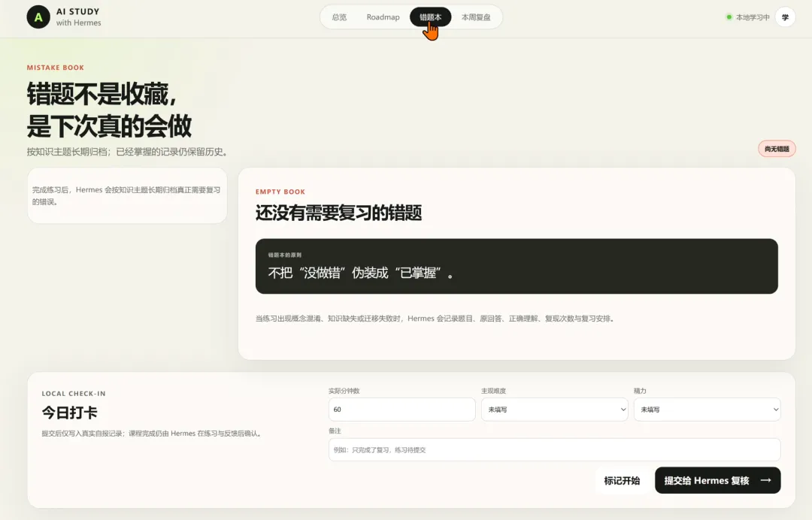Image resolution: width=812 pixels, height=520 pixels.
Task: Click the dark 错题本的原则 principle banner
Action: [x=517, y=266]
